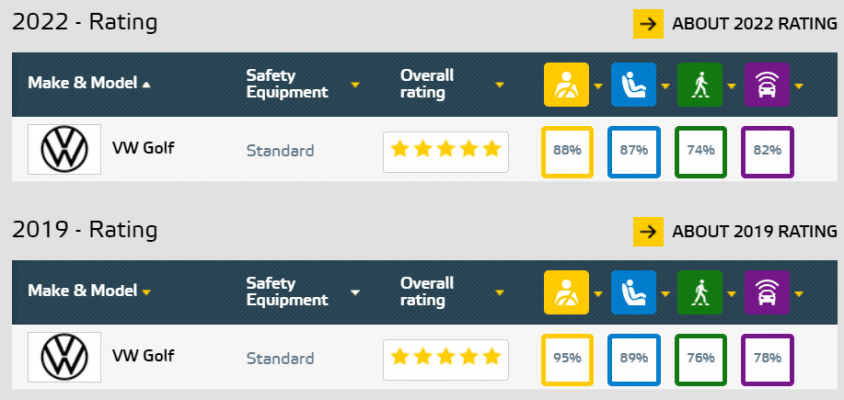Sort 2022 table by Overall rating arrow
Image resolution: width=844 pixels, height=400 pixels.
coord(500,85)
